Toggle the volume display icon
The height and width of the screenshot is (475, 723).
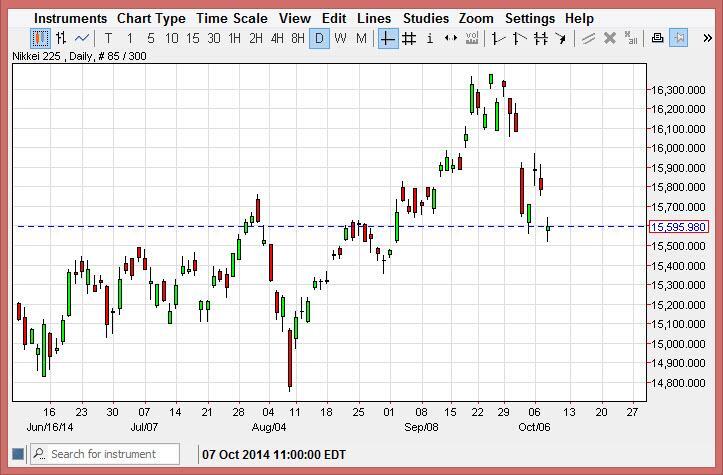(473, 39)
